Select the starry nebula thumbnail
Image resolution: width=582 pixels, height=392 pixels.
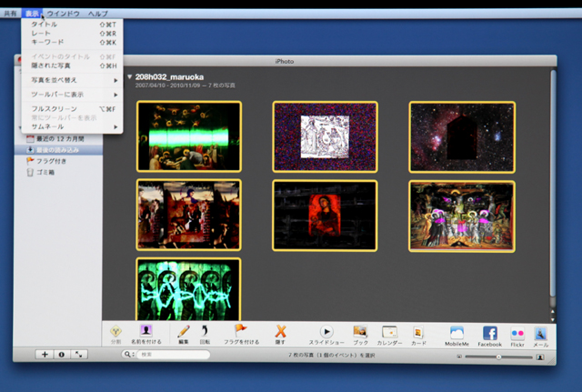click(462, 137)
